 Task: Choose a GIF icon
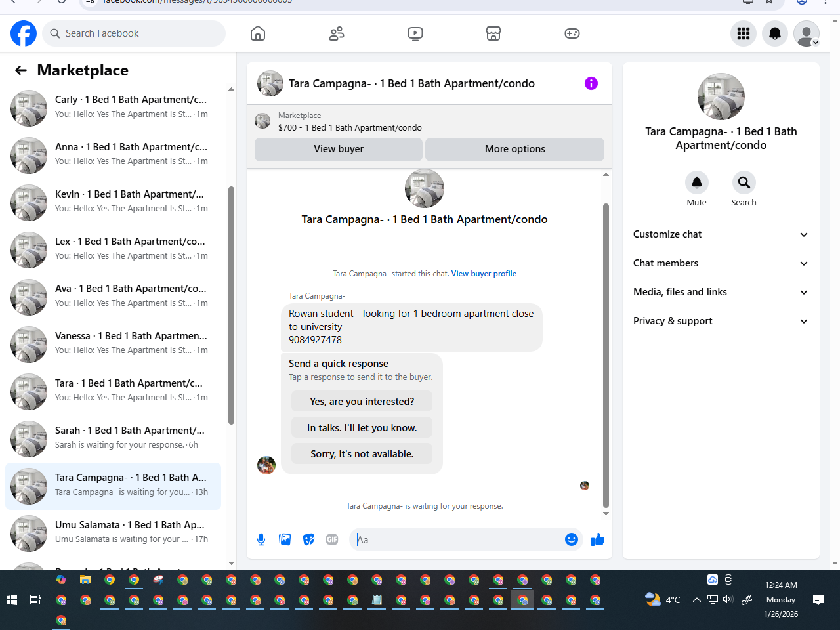(332, 539)
